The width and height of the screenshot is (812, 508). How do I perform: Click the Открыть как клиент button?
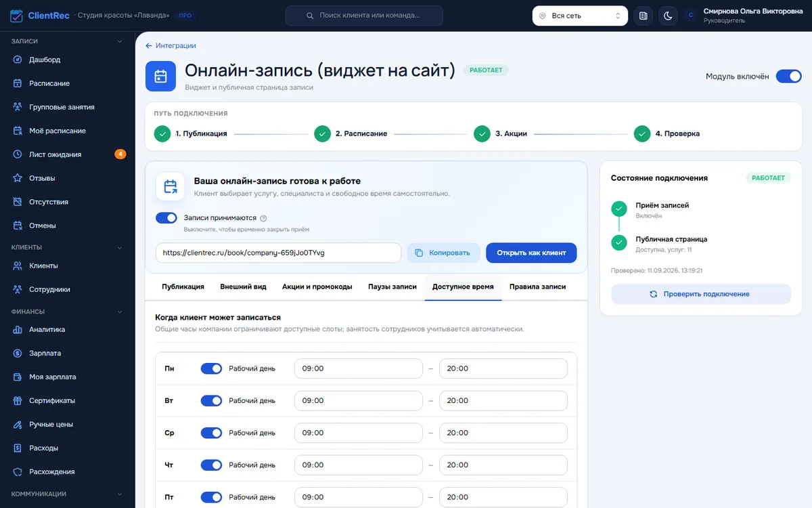[x=531, y=253]
